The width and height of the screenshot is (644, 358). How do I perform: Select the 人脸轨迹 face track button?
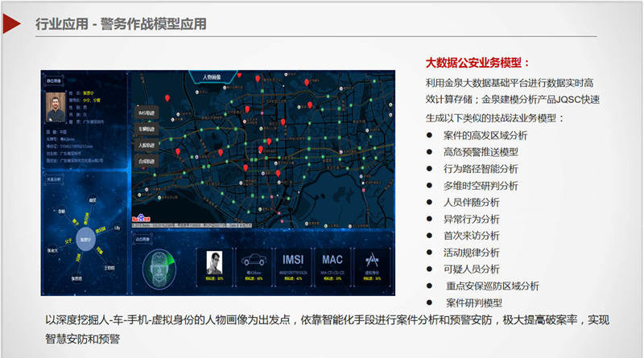point(146,145)
